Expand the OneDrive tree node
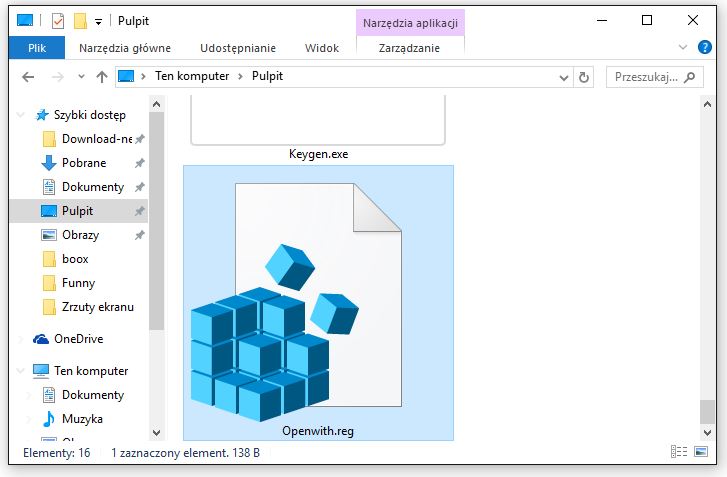The height and width of the screenshot is (477, 727). tap(20, 339)
